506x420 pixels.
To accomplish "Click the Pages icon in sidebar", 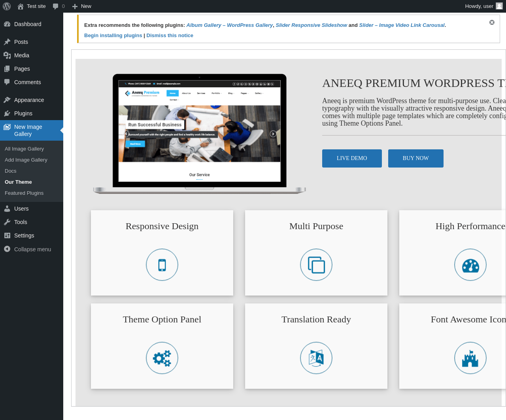I will pos(7,69).
